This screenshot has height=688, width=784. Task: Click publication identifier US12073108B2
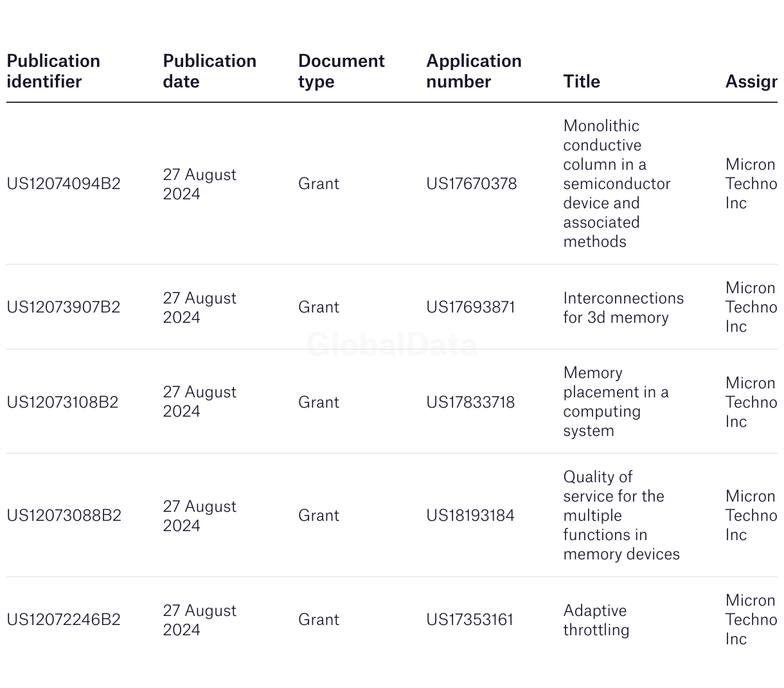coord(62,403)
